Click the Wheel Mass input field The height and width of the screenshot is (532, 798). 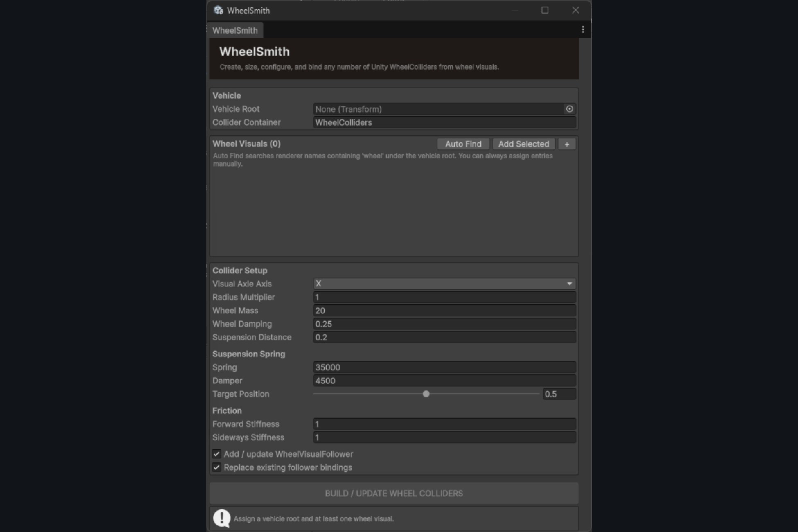pyautogui.click(x=444, y=311)
